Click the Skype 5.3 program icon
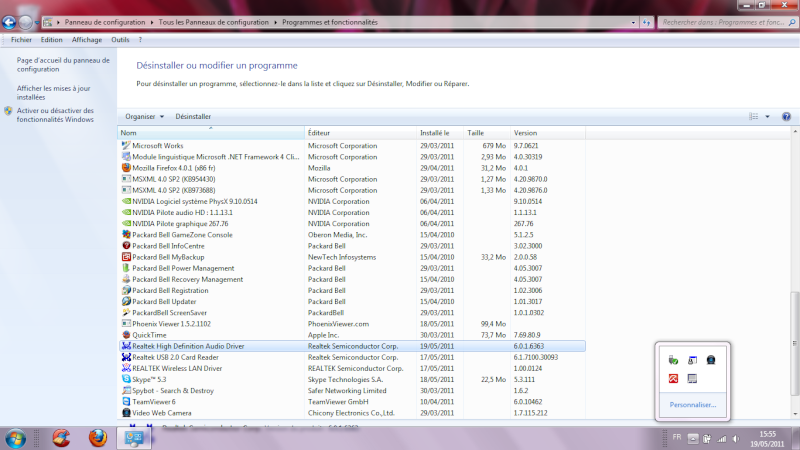This screenshot has width=800, height=450. (x=126, y=379)
